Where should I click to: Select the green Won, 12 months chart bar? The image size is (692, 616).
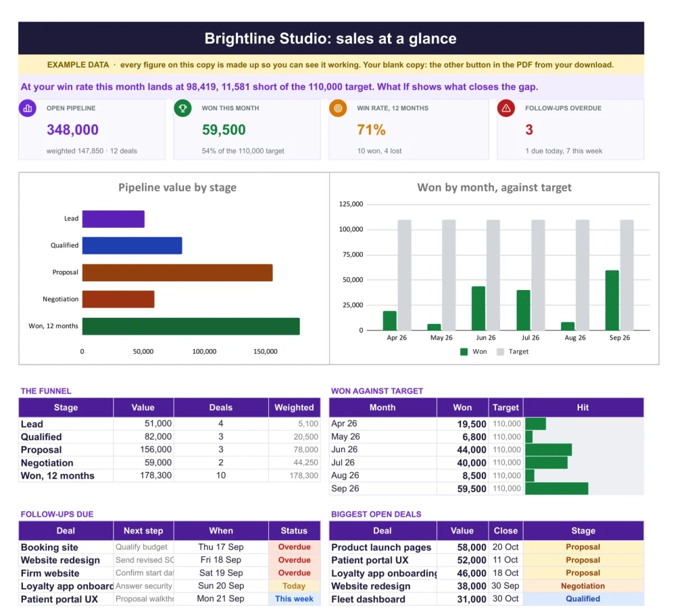click(191, 327)
